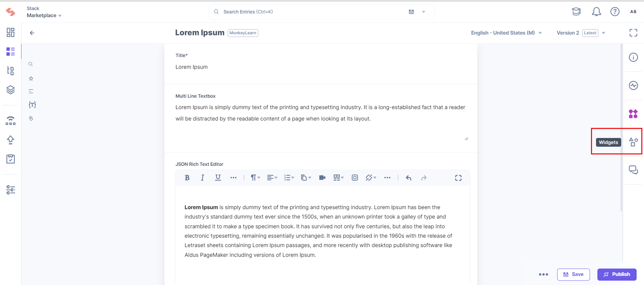
Task: Click the Widgets tooltip label
Action: (x=608, y=142)
